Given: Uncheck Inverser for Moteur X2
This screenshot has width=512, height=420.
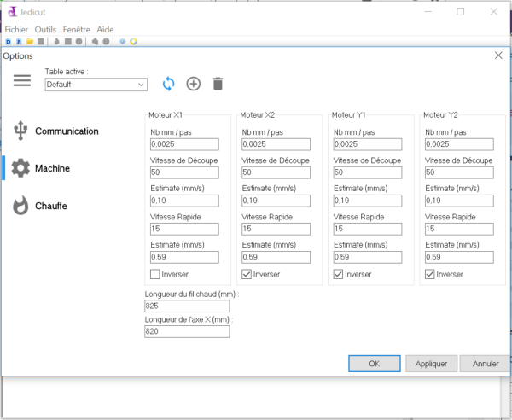Looking at the screenshot, I should [246, 274].
